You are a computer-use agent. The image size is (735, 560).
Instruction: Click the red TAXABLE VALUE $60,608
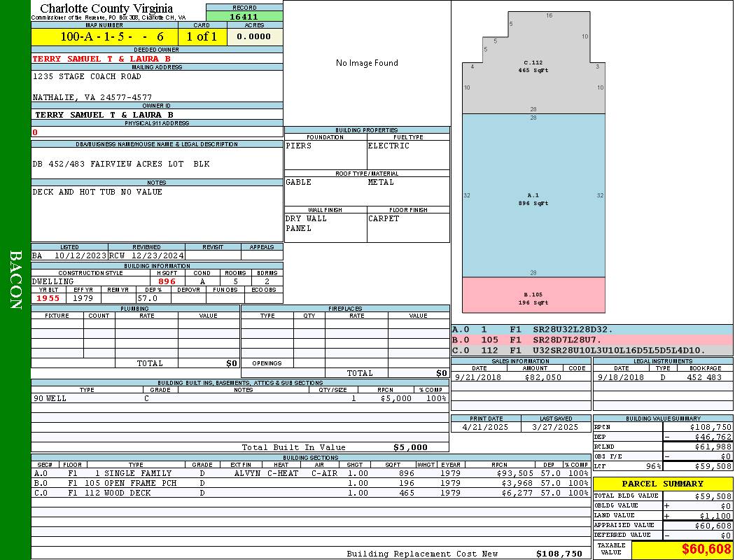coord(706,549)
